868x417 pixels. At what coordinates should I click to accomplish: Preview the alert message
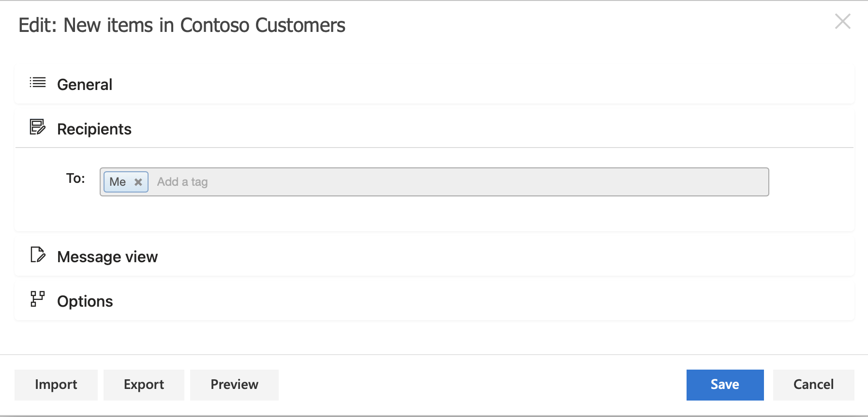point(234,385)
